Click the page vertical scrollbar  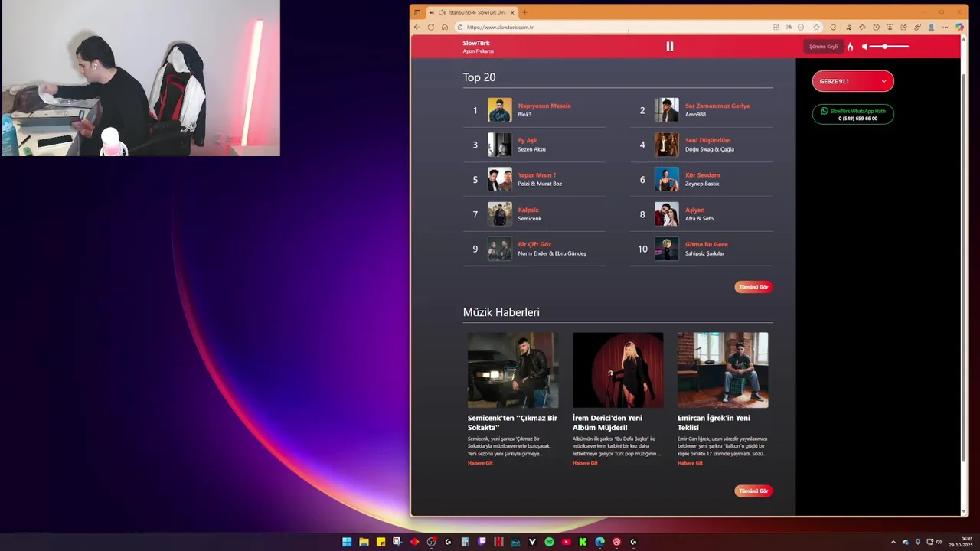[x=963, y=268]
